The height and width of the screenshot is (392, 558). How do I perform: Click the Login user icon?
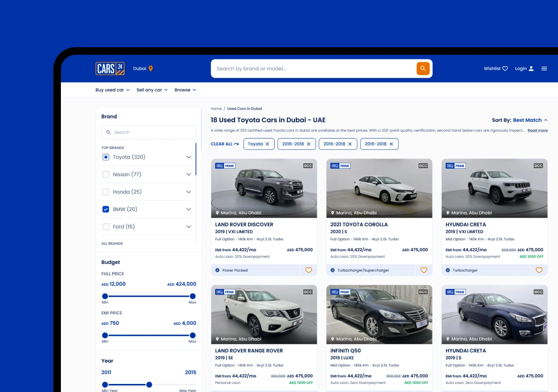tap(531, 68)
